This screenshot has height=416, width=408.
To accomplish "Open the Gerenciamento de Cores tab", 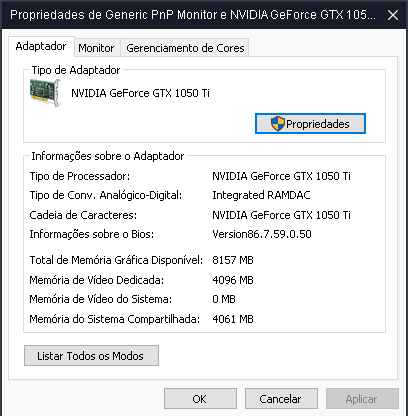I will tap(185, 48).
